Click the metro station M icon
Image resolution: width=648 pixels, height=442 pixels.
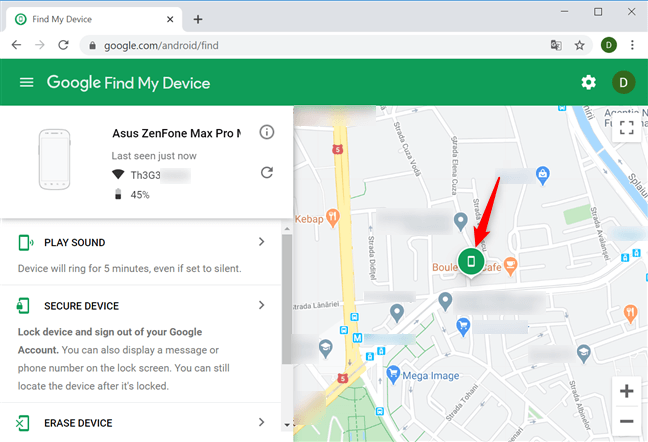357,338
